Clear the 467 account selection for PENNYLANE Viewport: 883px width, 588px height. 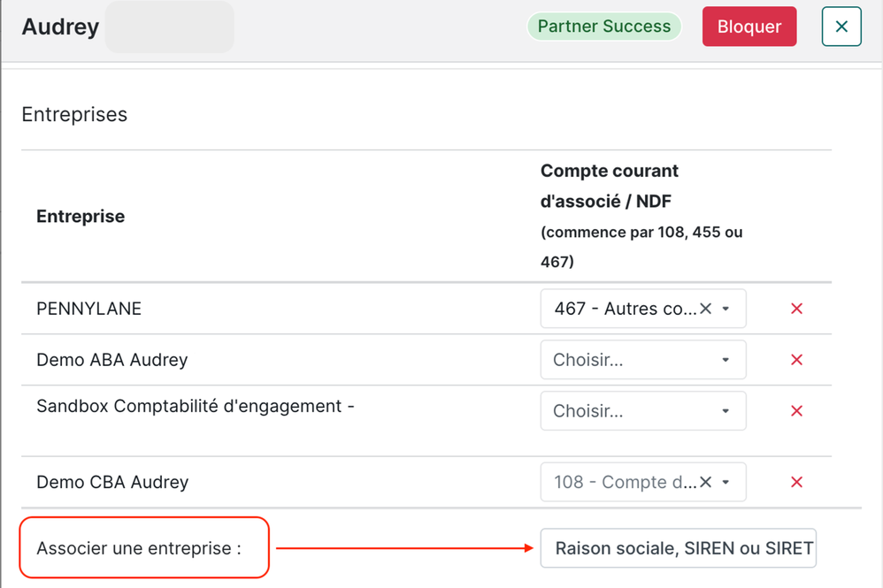[705, 309]
